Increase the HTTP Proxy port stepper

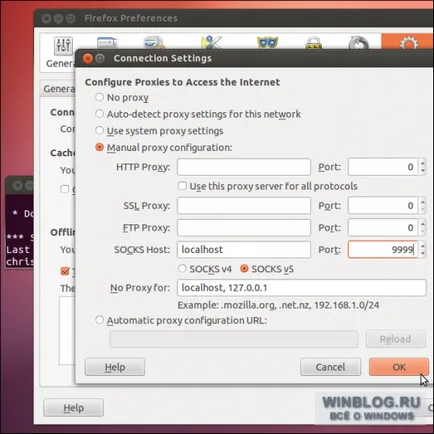[x=423, y=163]
